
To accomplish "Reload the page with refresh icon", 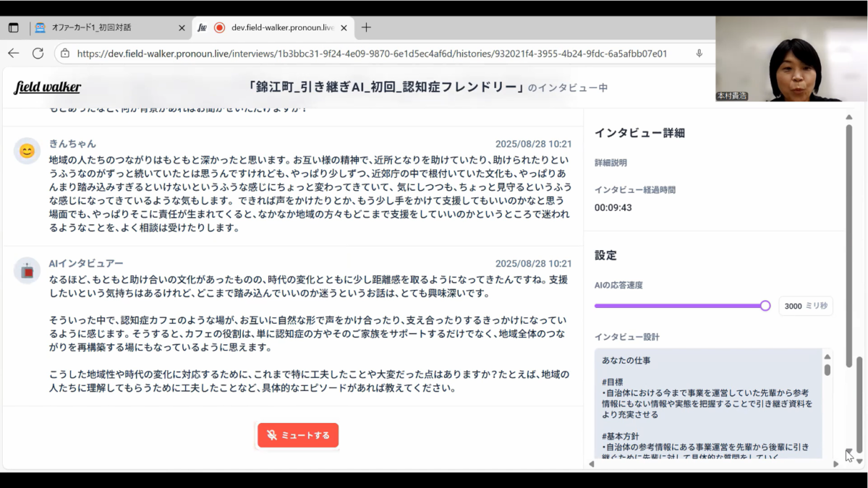I will tap(38, 53).
